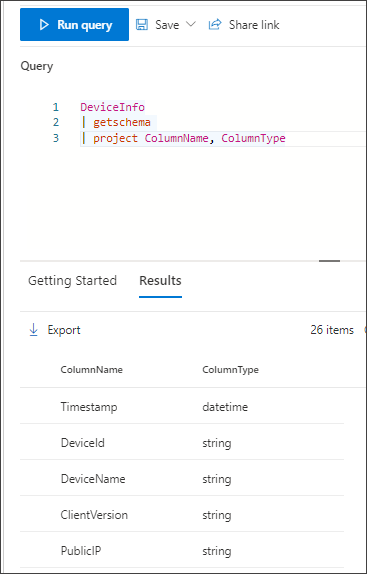Sort by the ColumnName header
Viewport: 367px width, 574px height.
91,370
